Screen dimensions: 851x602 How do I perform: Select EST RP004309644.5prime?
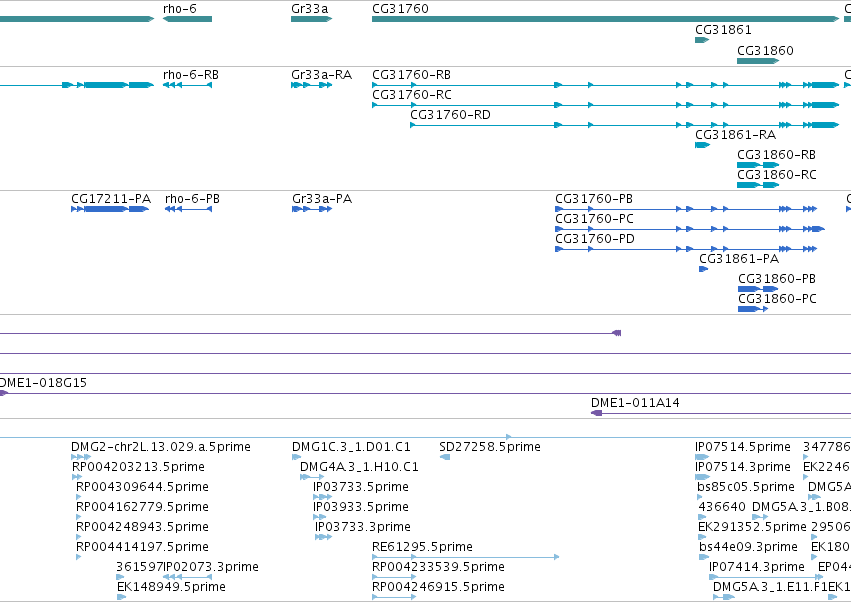point(79,497)
